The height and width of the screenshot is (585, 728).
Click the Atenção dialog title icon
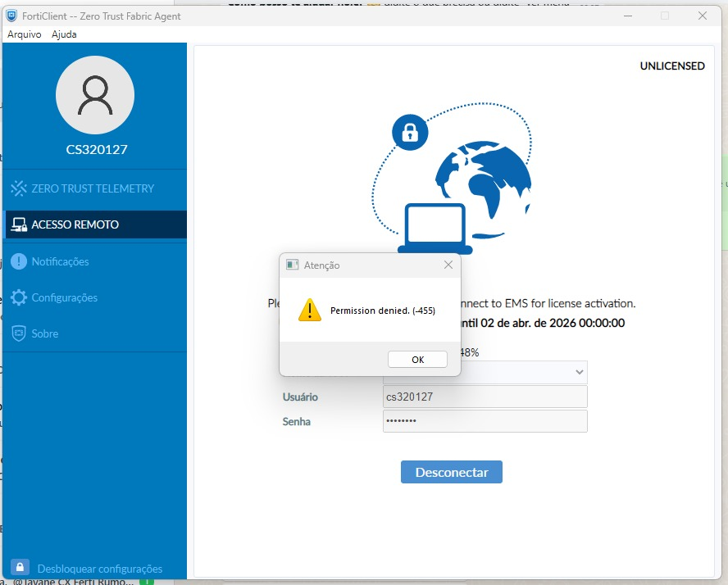(292, 265)
